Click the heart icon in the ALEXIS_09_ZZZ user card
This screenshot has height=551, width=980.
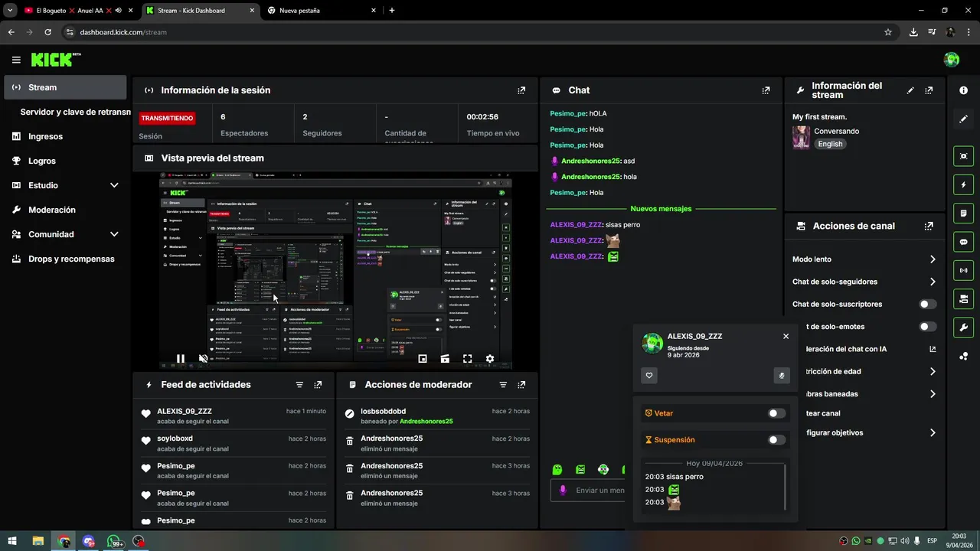(x=649, y=376)
